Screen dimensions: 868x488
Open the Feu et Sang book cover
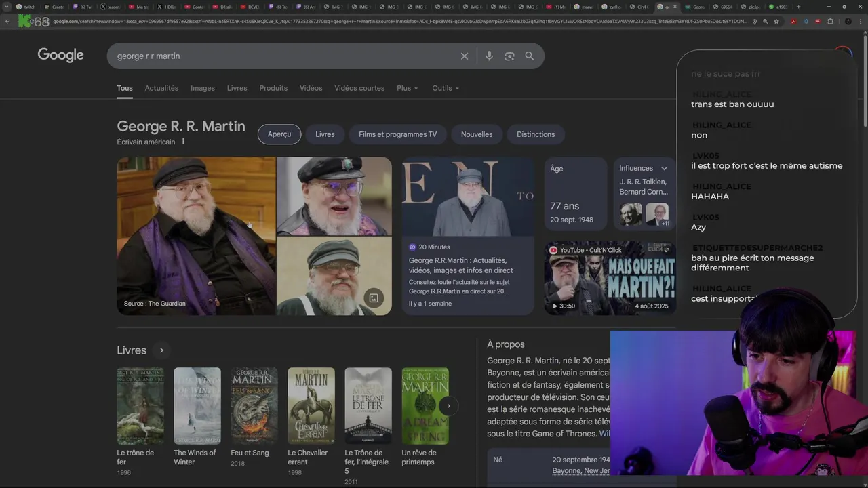(254, 406)
